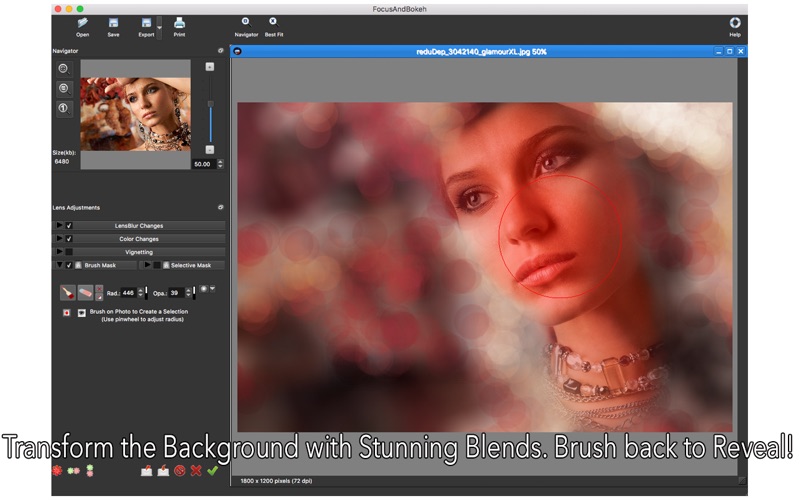Click the zoom plus button above the slider
Image resolution: width=800 pixels, height=500 pixels.
click(210, 67)
